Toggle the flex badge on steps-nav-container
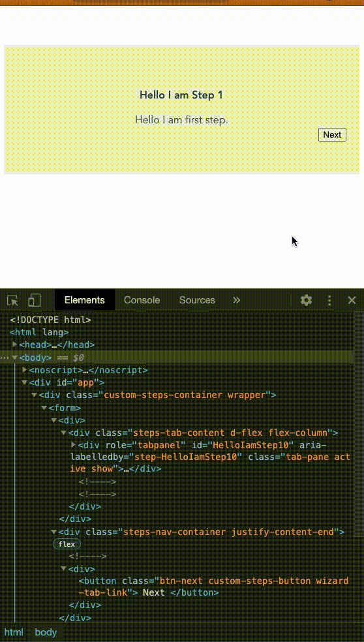The width and height of the screenshot is (364, 642). [67, 544]
